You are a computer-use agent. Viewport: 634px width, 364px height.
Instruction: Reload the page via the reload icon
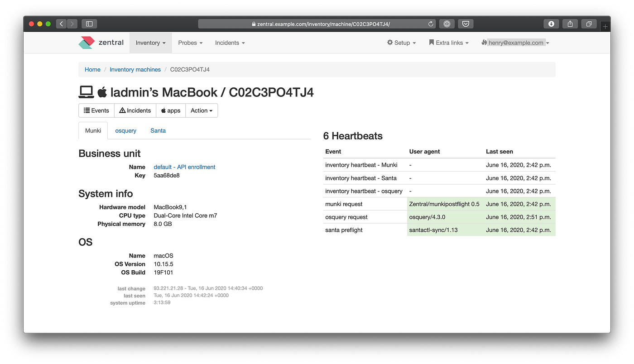(x=431, y=24)
